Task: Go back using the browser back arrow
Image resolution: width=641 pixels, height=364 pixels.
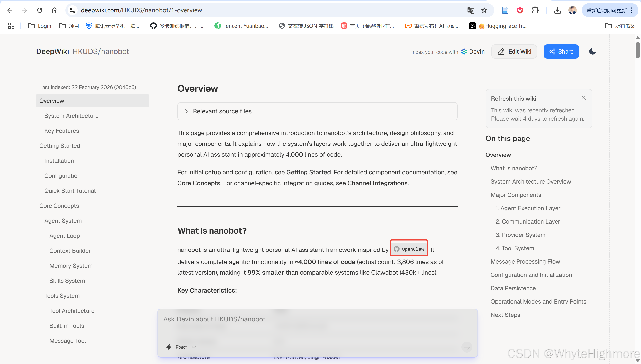Action: coord(10,10)
